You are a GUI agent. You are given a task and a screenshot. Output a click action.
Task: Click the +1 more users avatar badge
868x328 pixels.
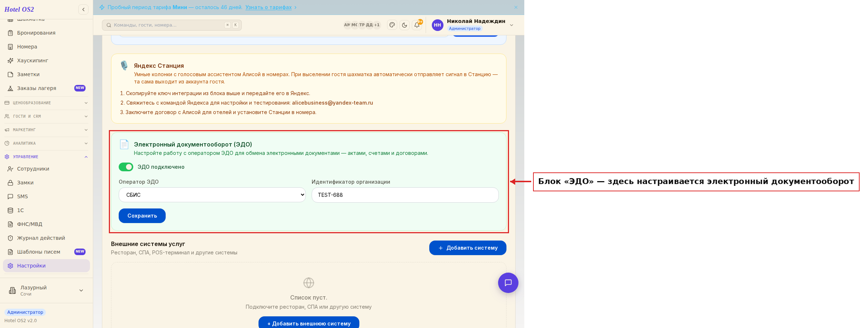coord(377,25)
